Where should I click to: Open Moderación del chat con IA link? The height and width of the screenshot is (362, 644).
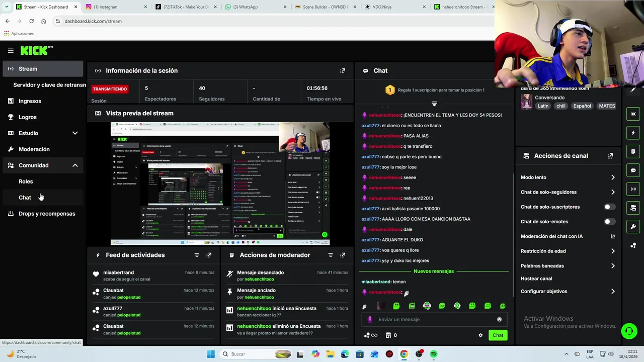(x=568, y=236)
